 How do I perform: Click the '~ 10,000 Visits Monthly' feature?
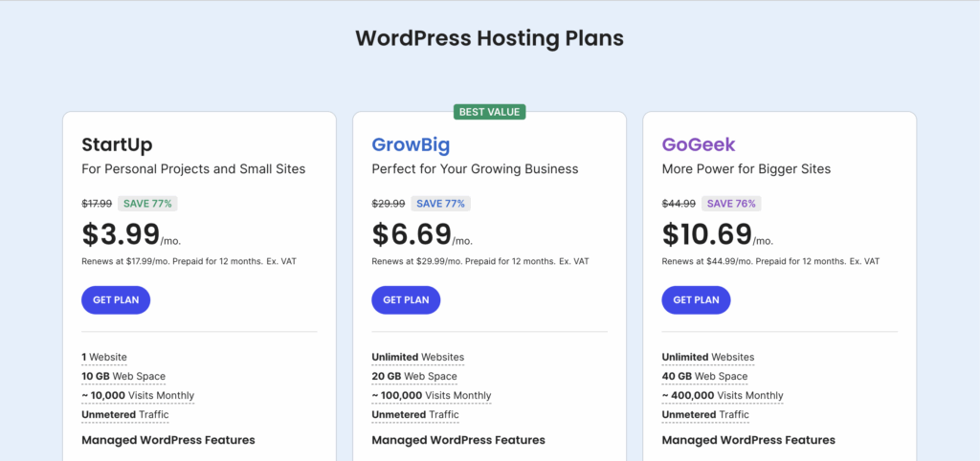138,395
